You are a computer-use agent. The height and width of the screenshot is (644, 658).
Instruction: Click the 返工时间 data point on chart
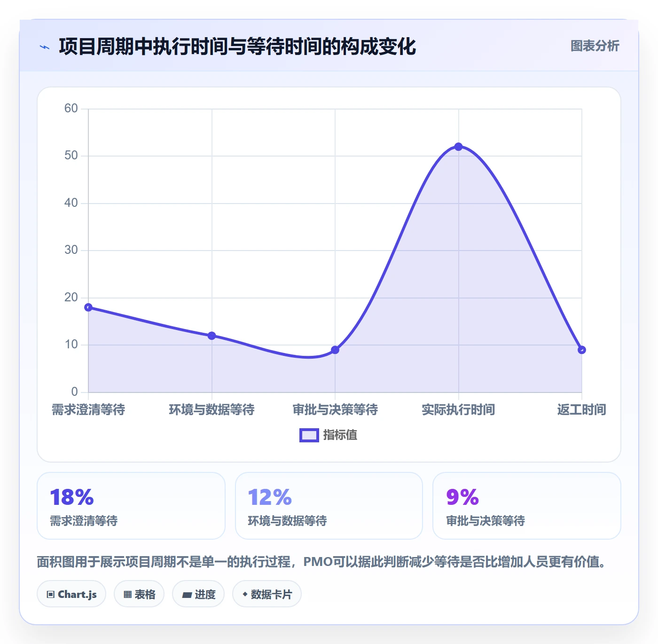582,350
